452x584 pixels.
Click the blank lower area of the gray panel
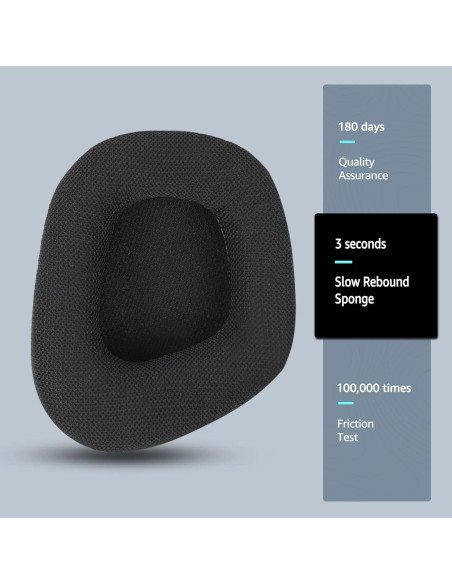(x=377, y=473)
